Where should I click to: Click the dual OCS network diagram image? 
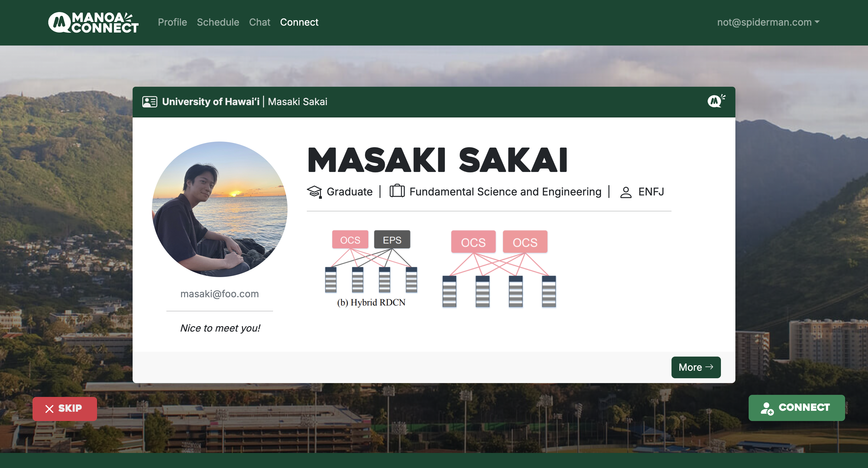[499, 269]
